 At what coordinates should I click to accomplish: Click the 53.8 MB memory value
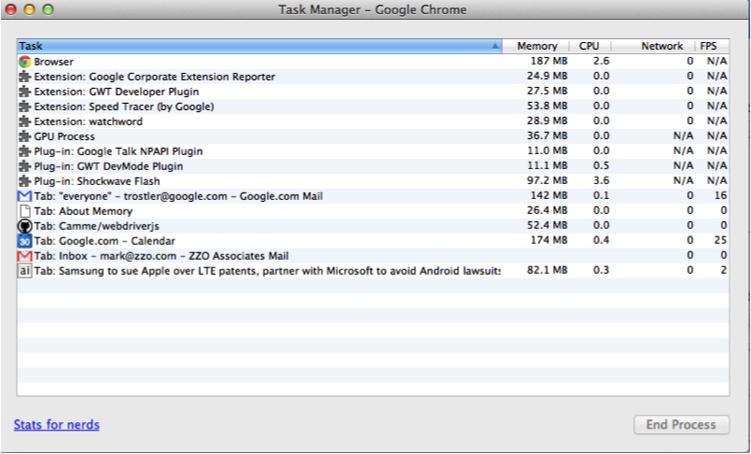[547, 106]
